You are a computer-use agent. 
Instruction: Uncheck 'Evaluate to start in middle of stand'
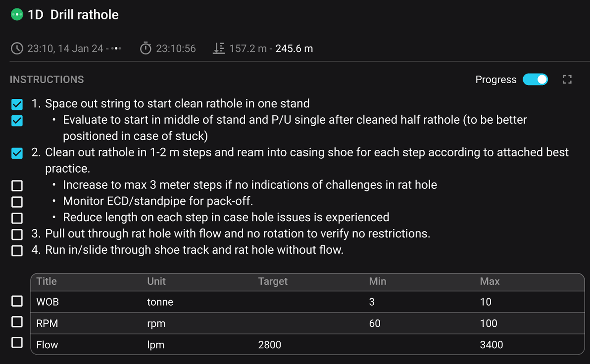[x=17, y=121]
